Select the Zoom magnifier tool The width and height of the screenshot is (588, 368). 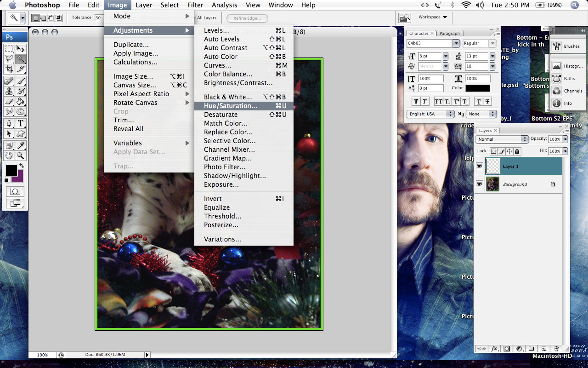tap(21, 155)
